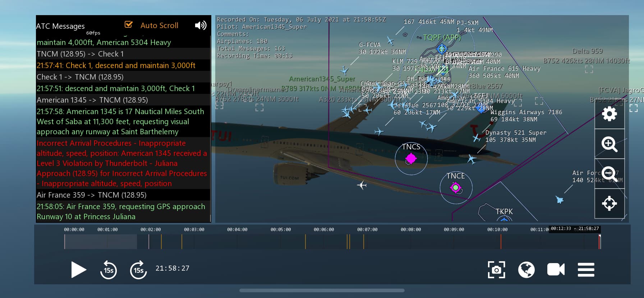Click the 00:07:00 time label on timeline

[x=367, y=229]
